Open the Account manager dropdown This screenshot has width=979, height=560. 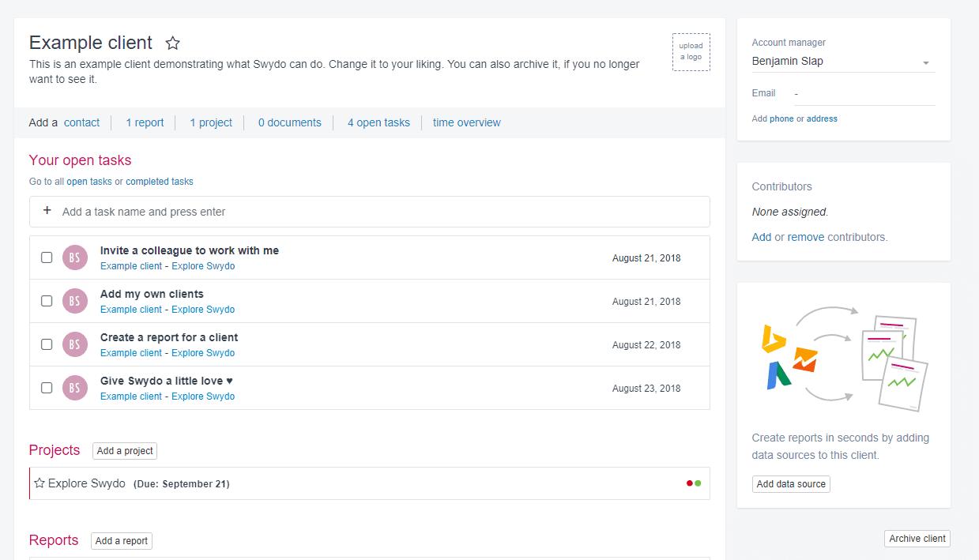tap(843, 62)
